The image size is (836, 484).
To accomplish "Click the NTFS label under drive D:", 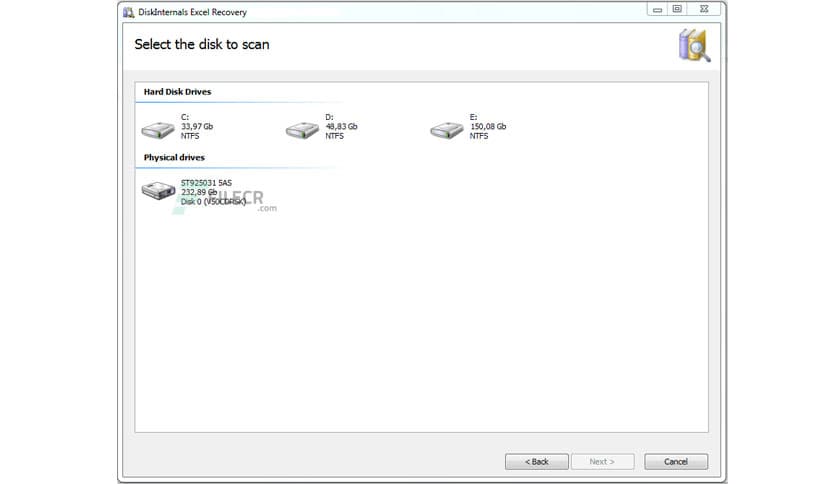I will click(x=335, y=136).
